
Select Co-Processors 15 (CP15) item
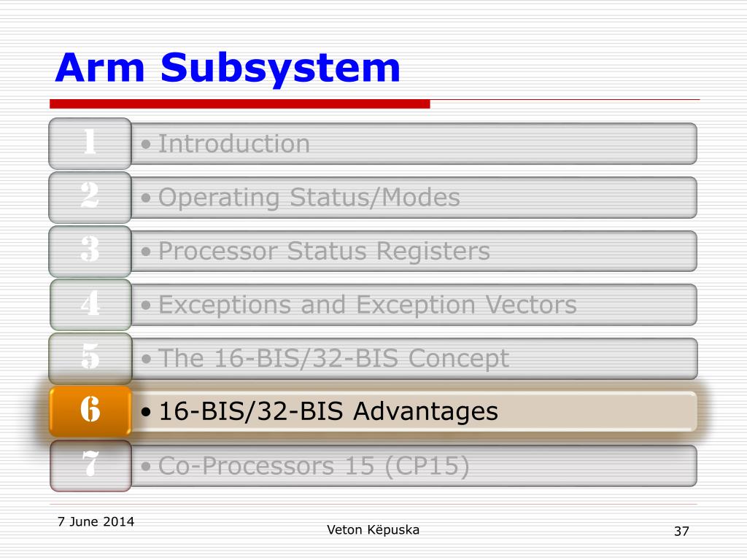click(x=414, y=466)
